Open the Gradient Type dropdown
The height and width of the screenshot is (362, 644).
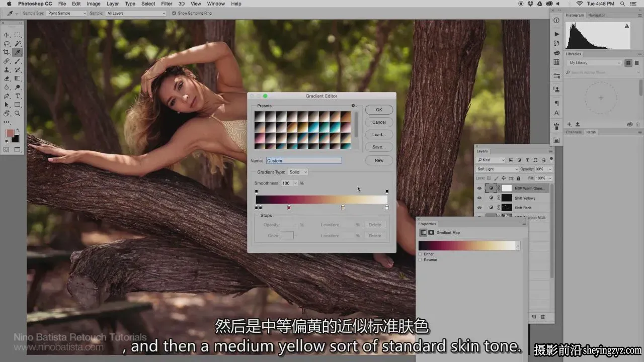(x=298, y=172)
